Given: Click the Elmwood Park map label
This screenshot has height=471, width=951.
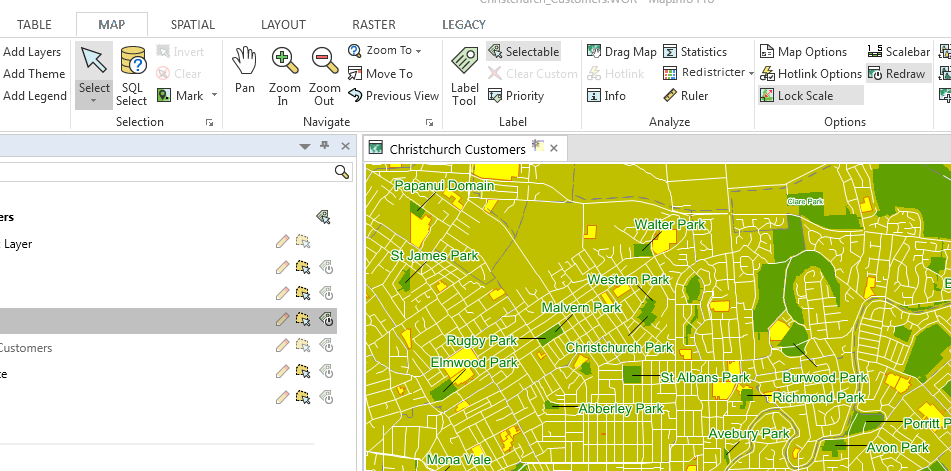Looking at the screenshot, I should 474,362.
